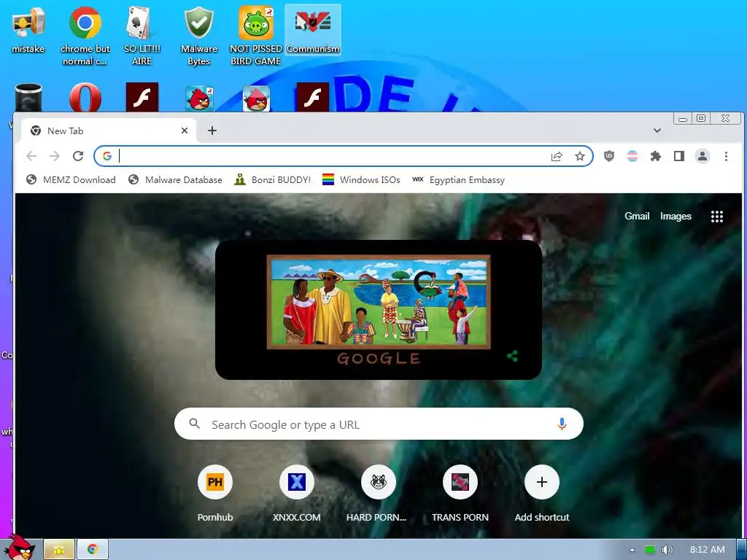Open Malware Database bookmark

point(175,179)
